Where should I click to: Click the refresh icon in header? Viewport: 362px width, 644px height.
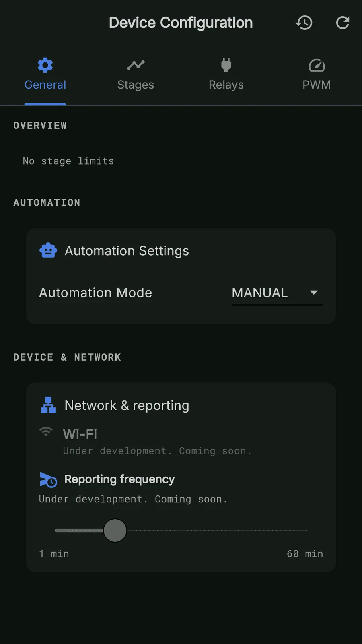[343, 23]
